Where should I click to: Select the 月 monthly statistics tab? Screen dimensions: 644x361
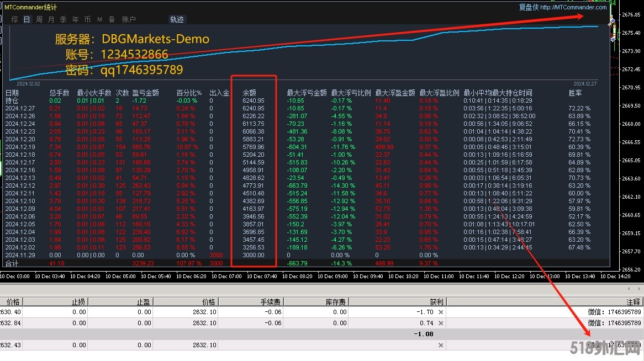click(51, 19)
